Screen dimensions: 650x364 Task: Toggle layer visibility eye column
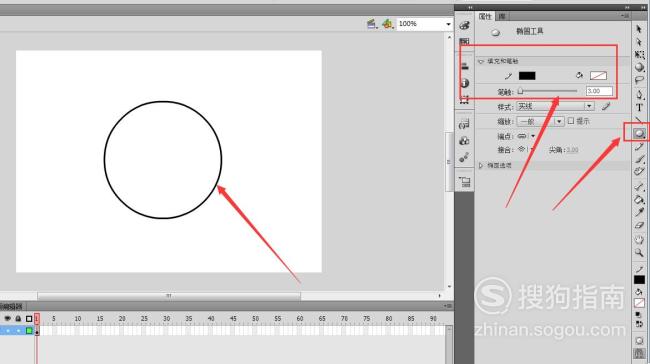coord(7,318)
